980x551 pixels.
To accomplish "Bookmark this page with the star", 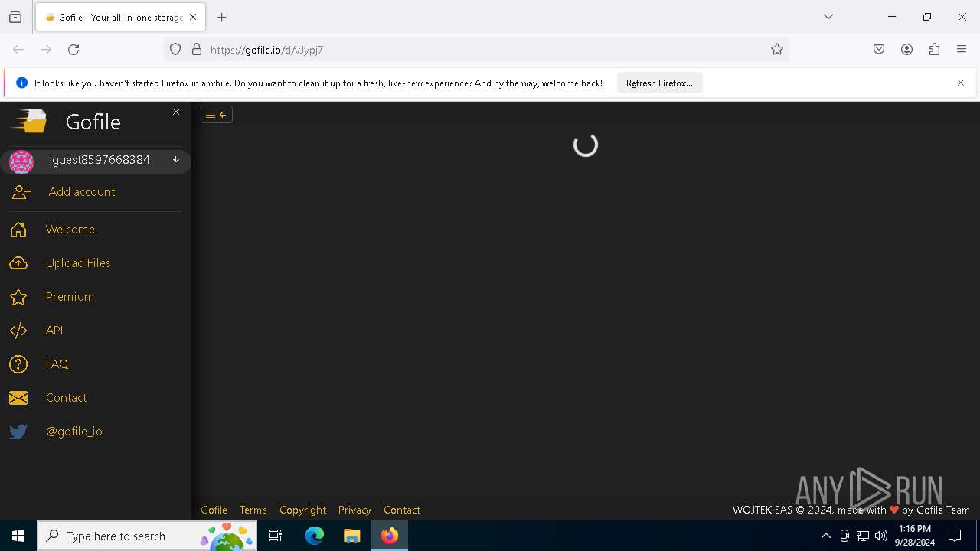I will pyautogui.click(x=777, y=50).
